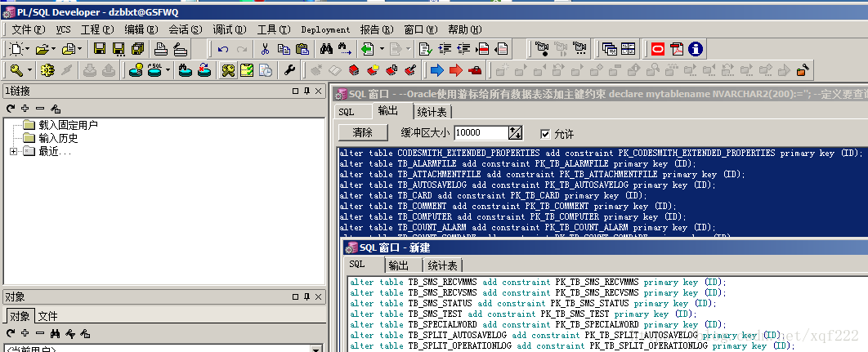
Task: Click the blue information icon
Action: tap(696, 49)
